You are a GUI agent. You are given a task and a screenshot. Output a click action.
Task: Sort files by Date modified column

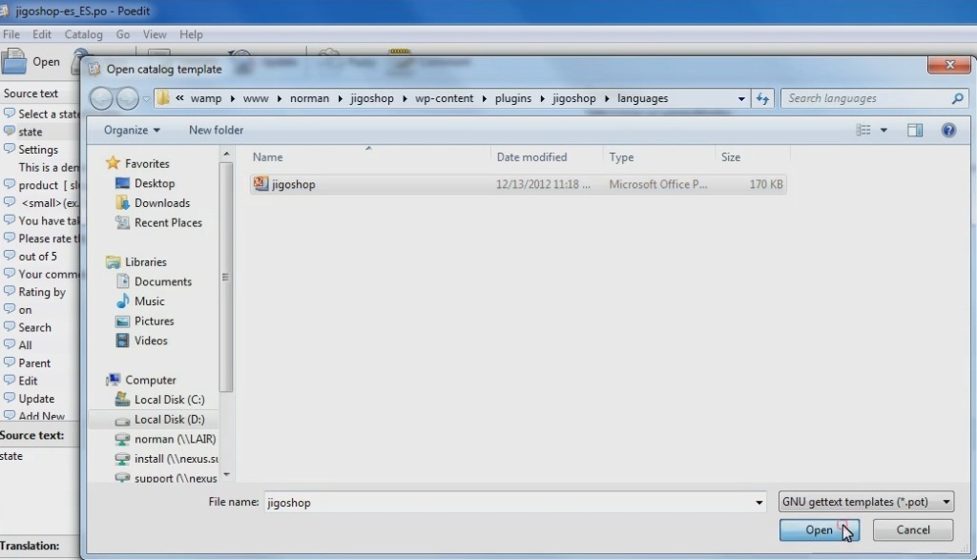pos(531,157)
